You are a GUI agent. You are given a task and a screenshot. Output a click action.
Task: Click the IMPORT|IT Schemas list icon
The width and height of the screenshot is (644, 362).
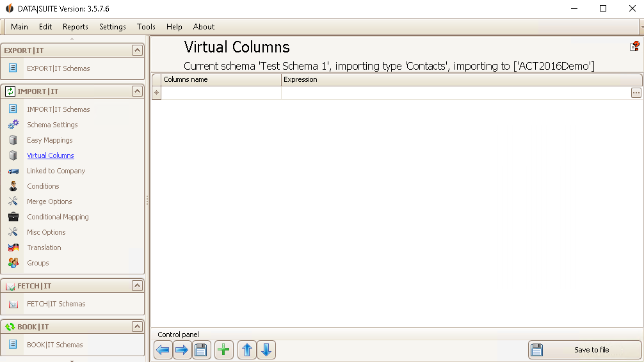[x=13, y=109]
